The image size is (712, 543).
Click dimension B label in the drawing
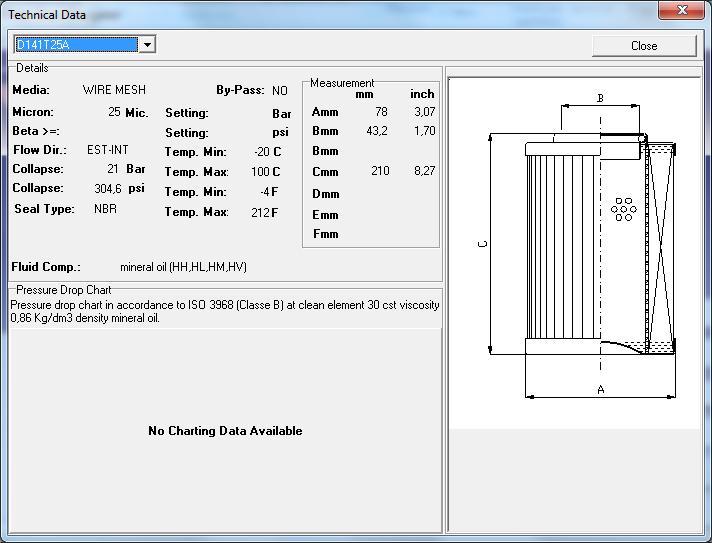(x=600, y=98)
